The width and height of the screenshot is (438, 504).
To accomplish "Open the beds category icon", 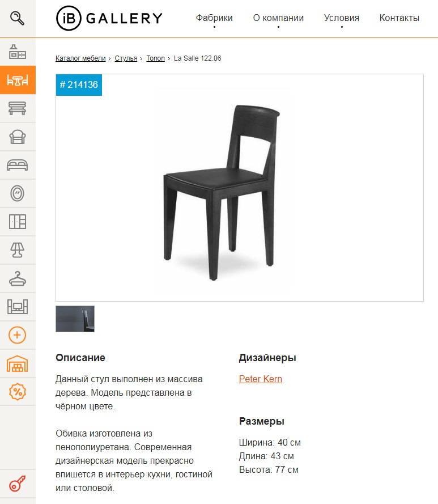I will click(18, 165).
